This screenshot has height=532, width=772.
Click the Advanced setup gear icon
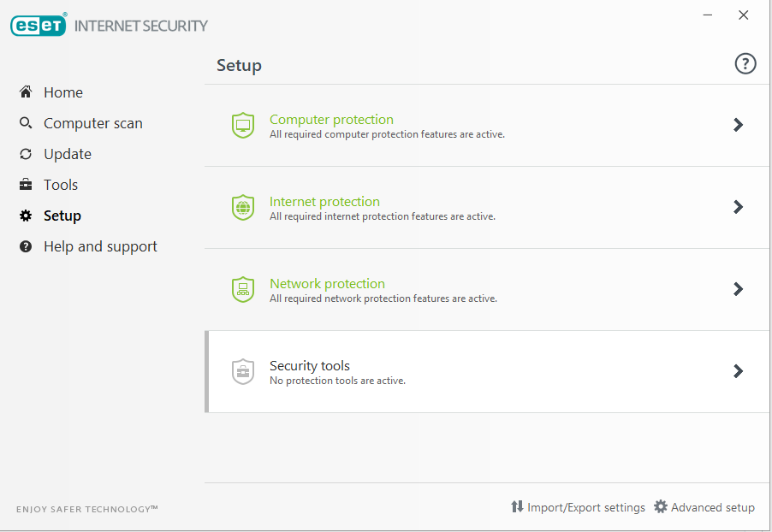coord(661,507)
